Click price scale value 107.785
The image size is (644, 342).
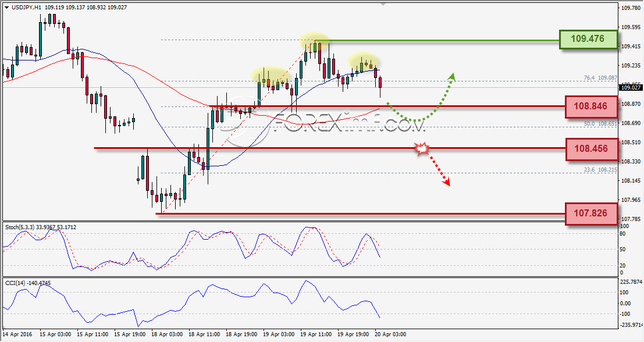[x=631, y=219]
